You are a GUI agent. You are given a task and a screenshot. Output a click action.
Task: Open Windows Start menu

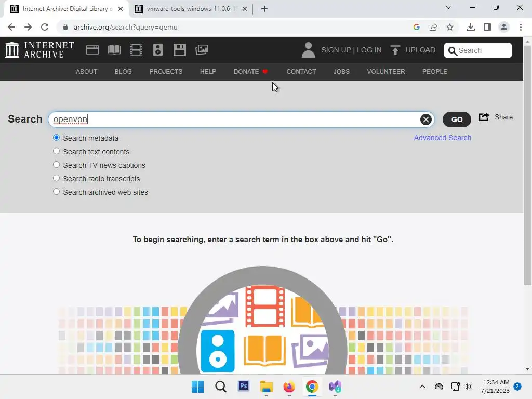[x=198, y=387]
